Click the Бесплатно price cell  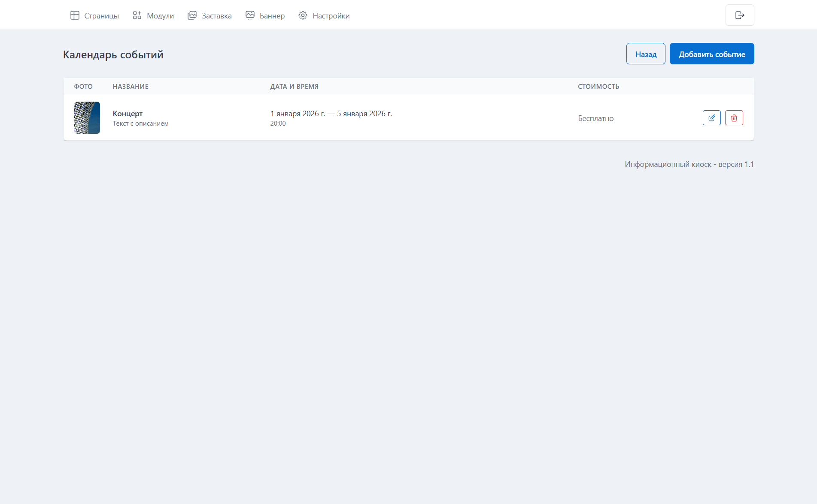click(595, 118)
